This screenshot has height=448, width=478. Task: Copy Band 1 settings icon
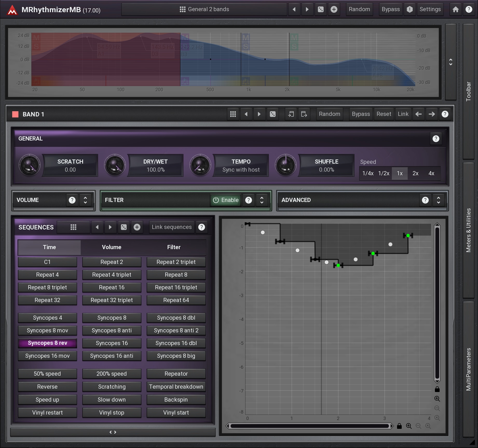291,114
